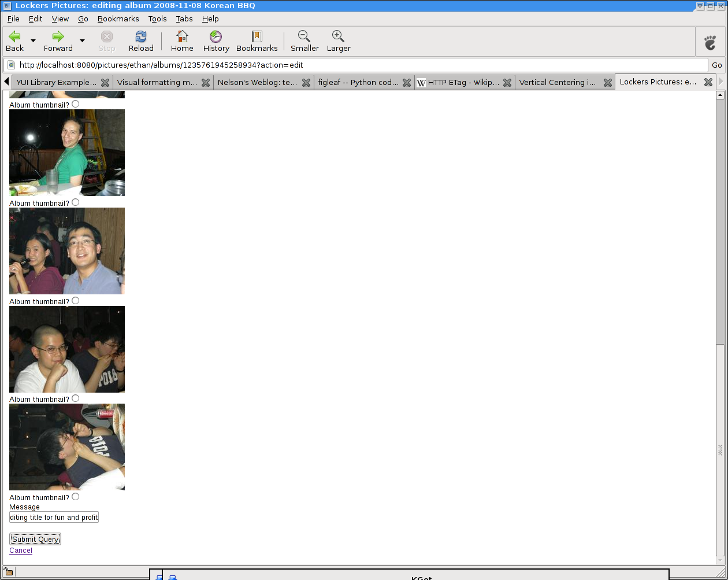Click the sideways photo with soda can
The width and height of the screenshot is (728, 580).
click(67, 447)
